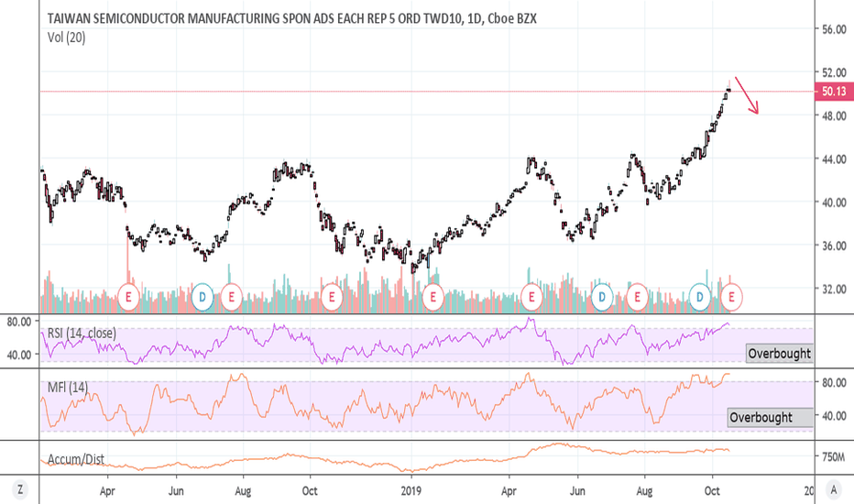Click the 48.00 price axis label
Screen dimensions: 854x504
(834, 115)
